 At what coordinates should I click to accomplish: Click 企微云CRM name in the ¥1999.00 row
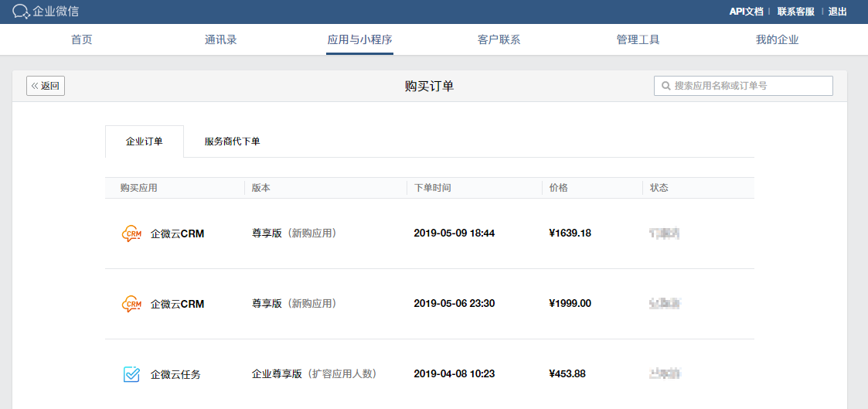pos(177,304)
